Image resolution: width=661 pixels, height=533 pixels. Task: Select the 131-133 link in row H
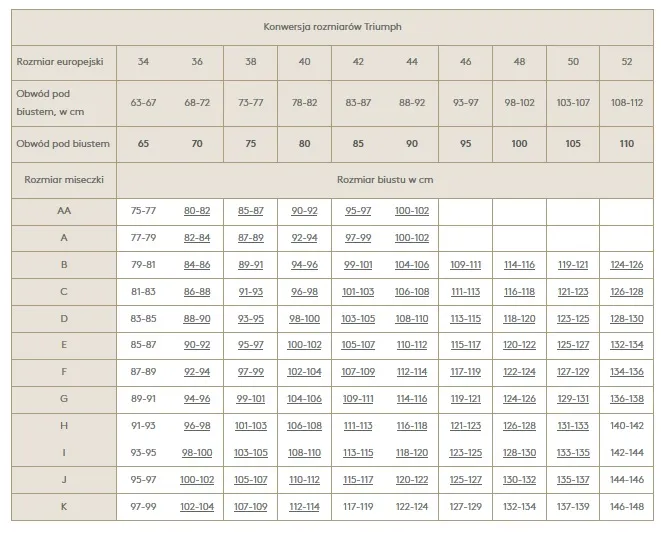point(573,426)
